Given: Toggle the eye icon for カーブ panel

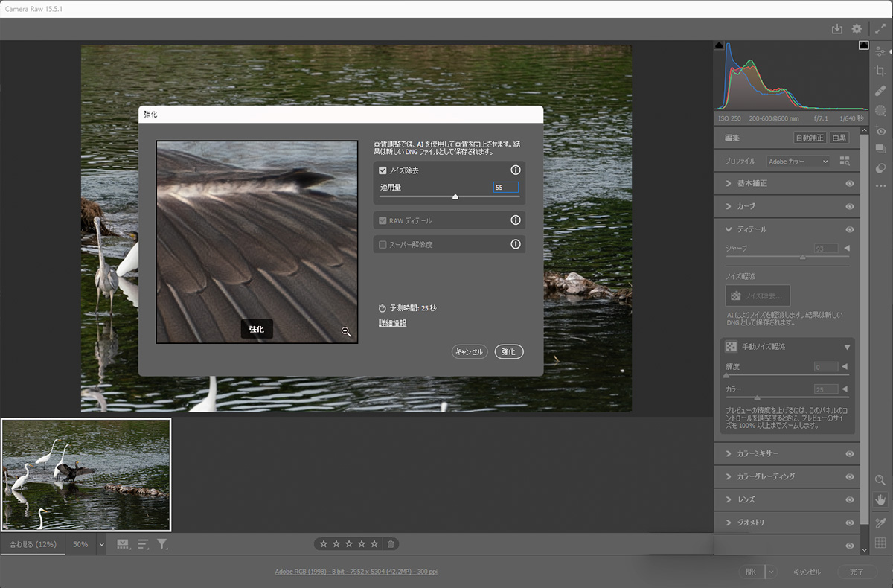Looking at the screenshot, I should (849, 206).
